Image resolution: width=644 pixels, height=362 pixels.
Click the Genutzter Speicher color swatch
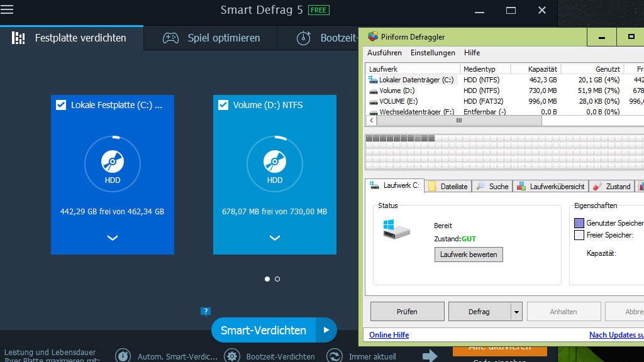[x=579, y=223]
